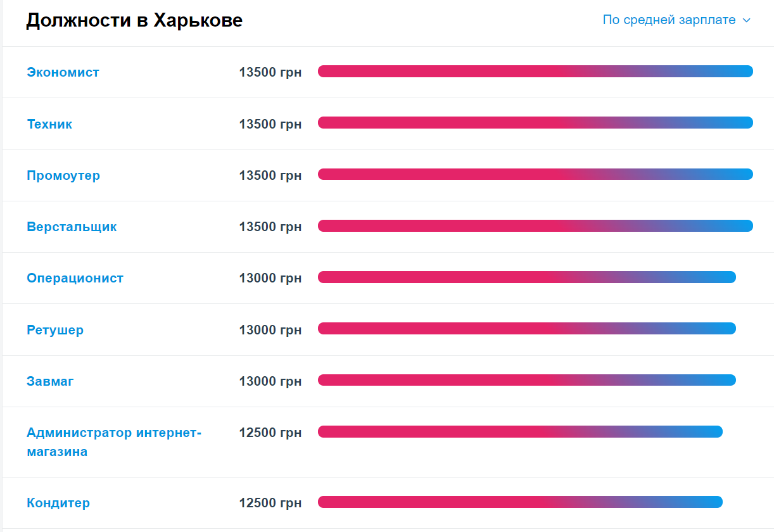The height and width of the screenshot is (532, 774).
Task: Open the По средней зарплате sorting dropdown
Action: point(669,20)
